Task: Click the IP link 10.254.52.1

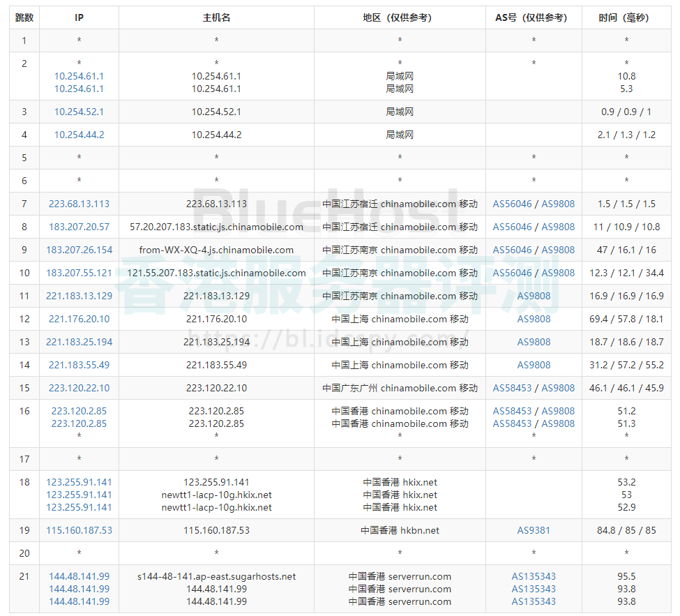Action: click(79, 112)
